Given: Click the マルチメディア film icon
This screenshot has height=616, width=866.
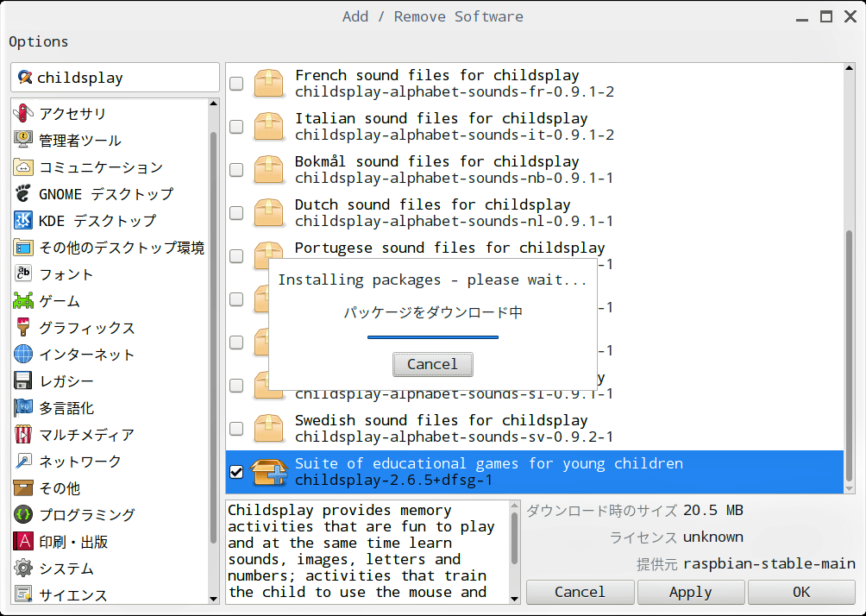Looking at the screenshot, I should pyautogui.click(x=23, y=434).
